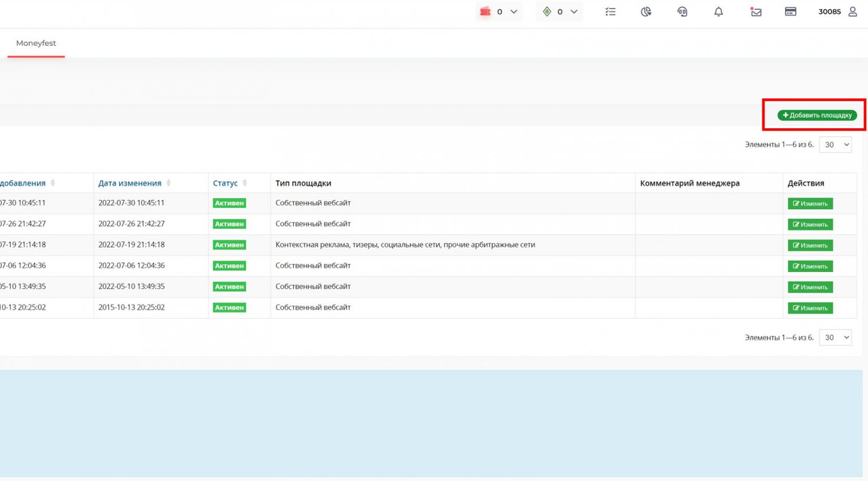Sort table by Дата изменения column

130,183
